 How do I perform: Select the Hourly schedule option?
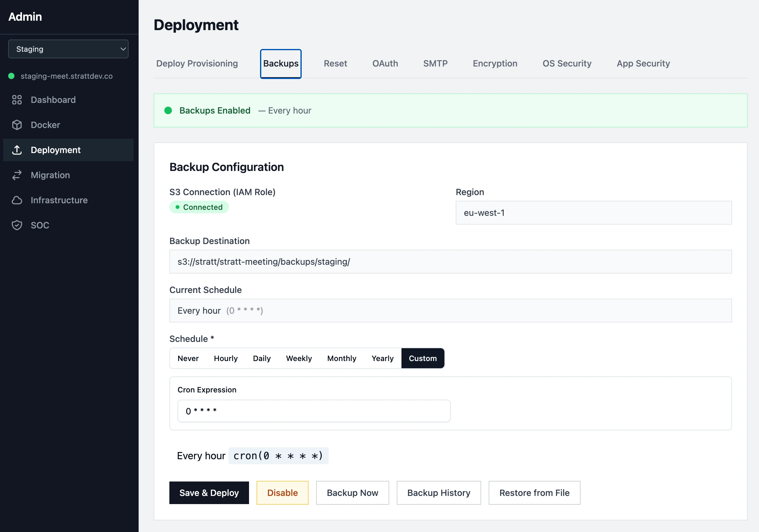click(226, 358)
